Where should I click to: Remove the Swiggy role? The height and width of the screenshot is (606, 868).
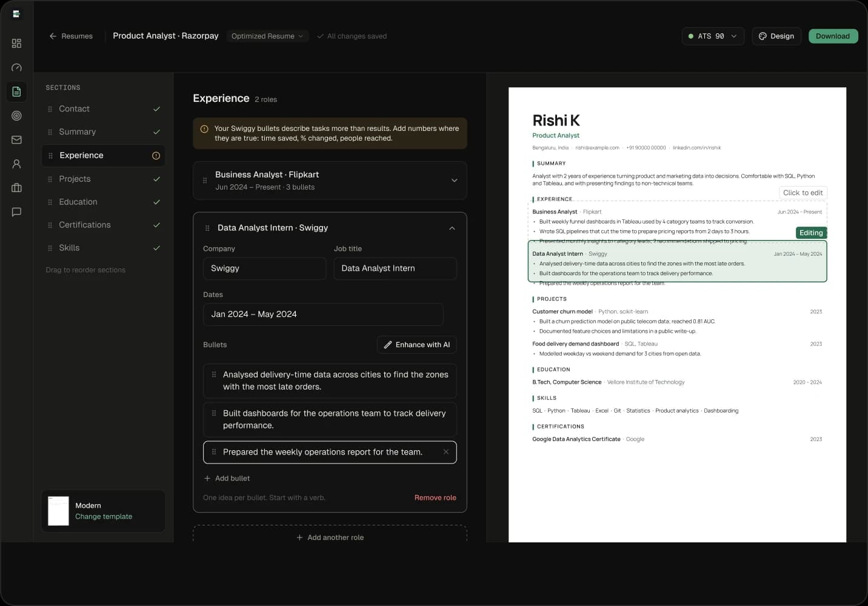tap(435, 498)
